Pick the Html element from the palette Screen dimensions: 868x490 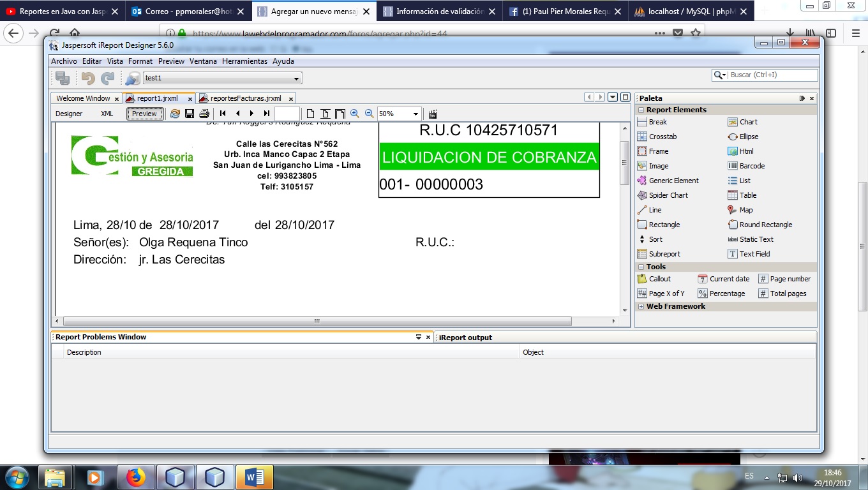tap(741, 151)
